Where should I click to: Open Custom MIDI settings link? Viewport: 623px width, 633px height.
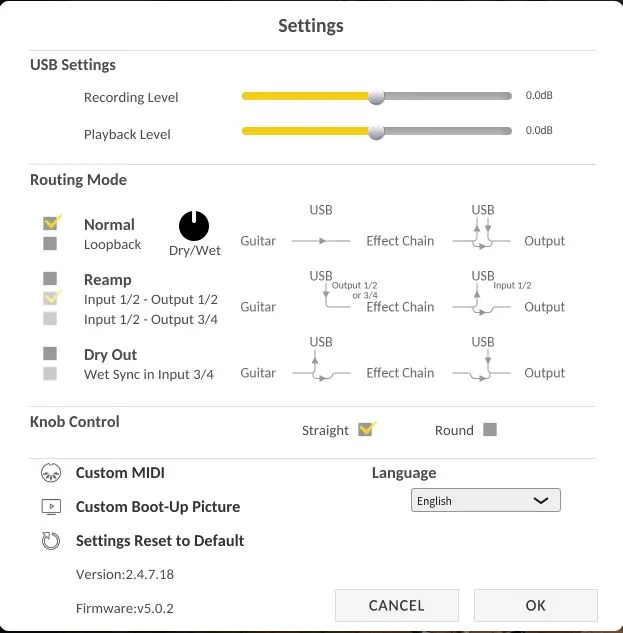pyautogui.click(x=120, y=473)
